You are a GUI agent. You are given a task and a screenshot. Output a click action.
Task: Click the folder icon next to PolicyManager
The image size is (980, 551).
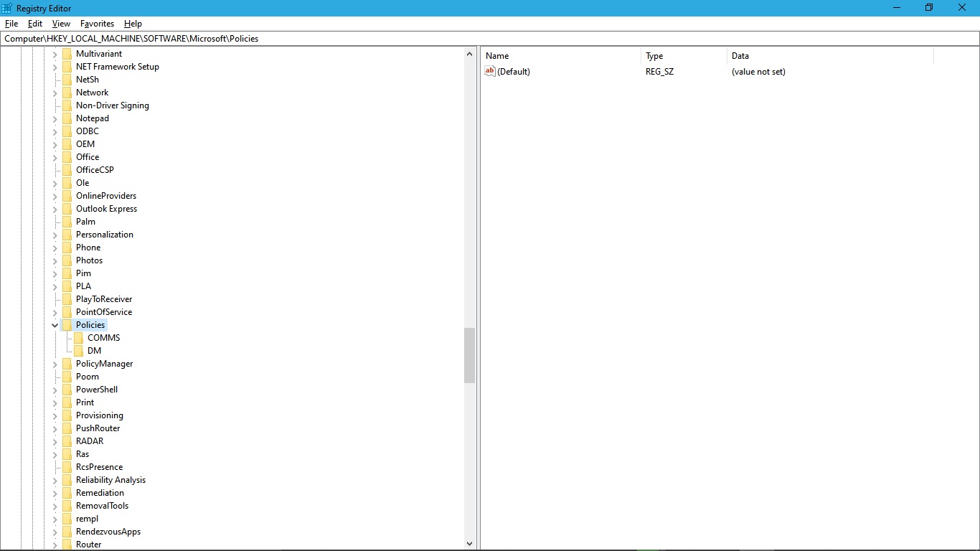coord(67,364)
